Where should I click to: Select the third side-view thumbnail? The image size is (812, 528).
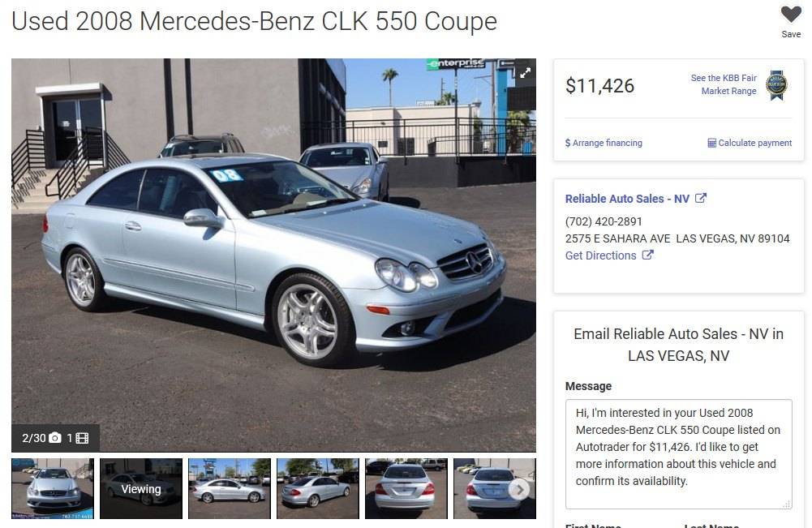point(230,488)
